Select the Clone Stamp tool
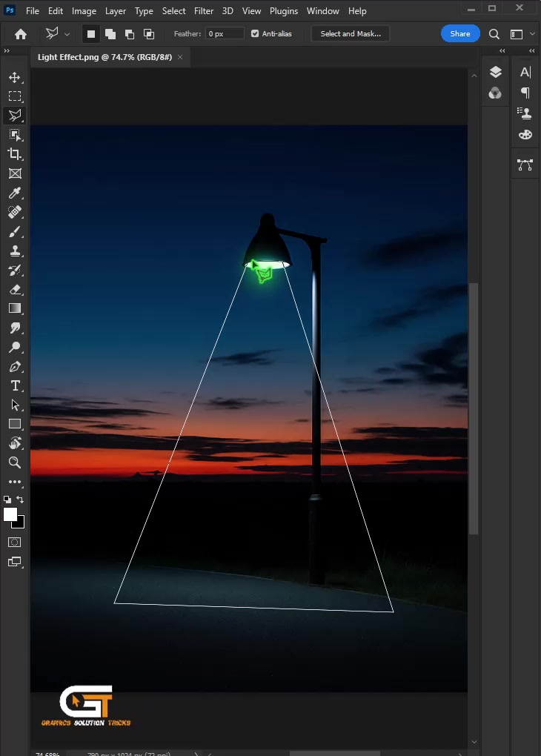The height and width of the screenshot is (756, 541). pos(15,251)
